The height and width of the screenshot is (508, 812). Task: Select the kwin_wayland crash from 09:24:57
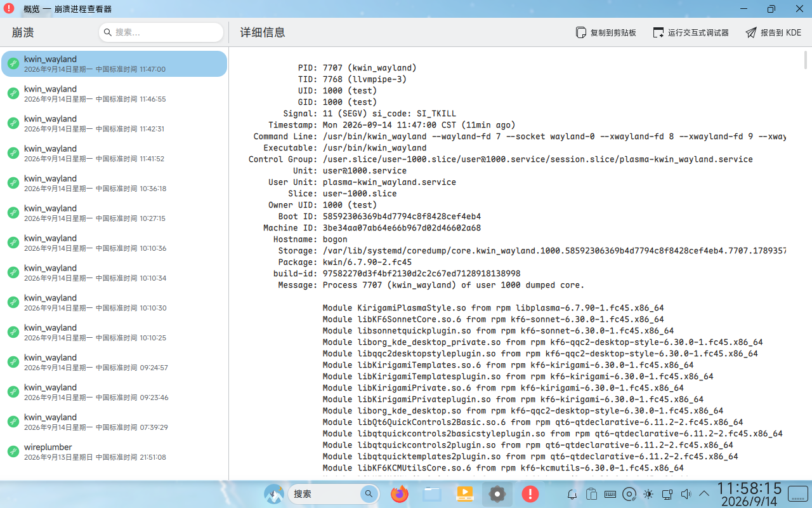(114, 362)
